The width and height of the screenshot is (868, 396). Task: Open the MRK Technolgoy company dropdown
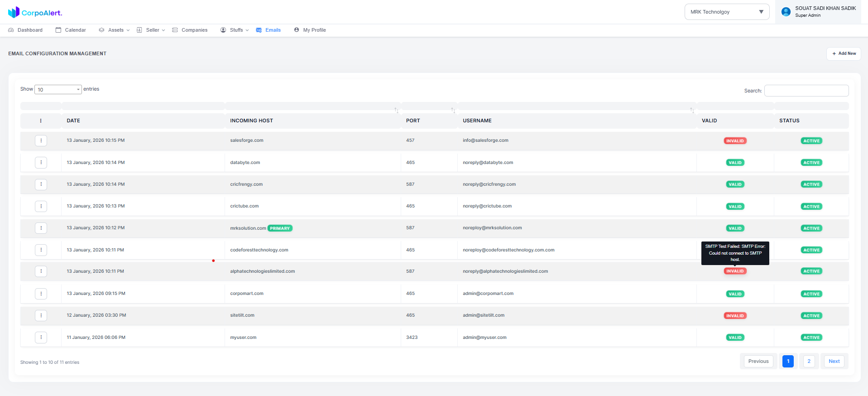click(x=726, y=12)
